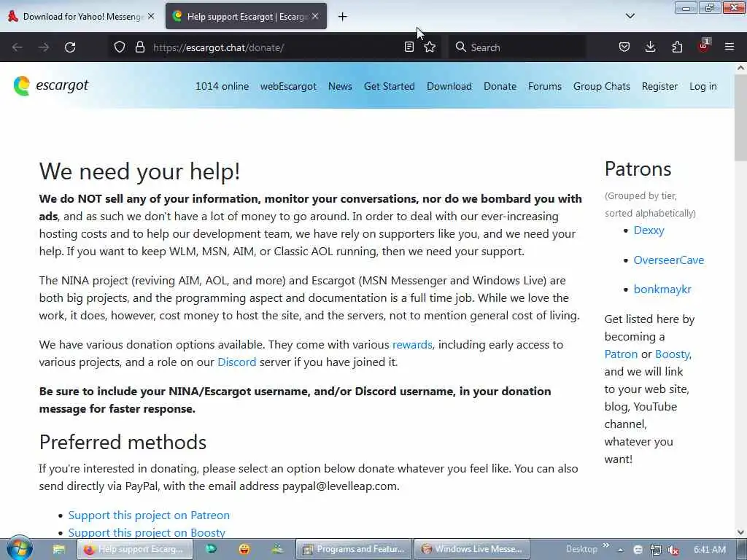Image resolution: width=747 pixels, height=560 pixels.
Task: Click the 6:41 AM taskbar clock
Action: point(709,550)
